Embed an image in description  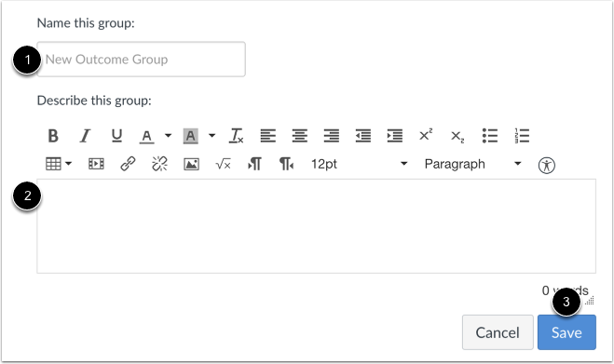[x=192, y=164]
